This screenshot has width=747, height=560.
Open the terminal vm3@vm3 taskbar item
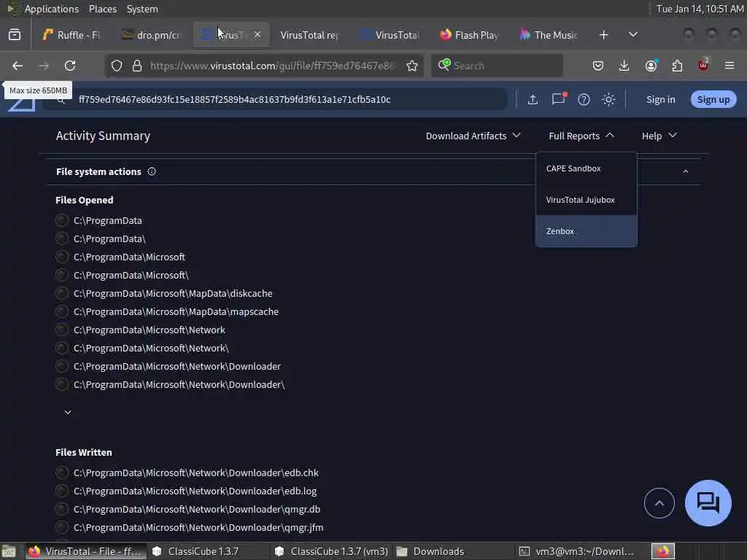click(576, 551)
